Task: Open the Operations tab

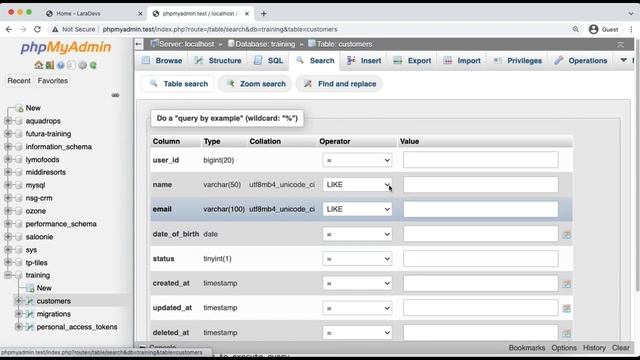Action: 580,60
